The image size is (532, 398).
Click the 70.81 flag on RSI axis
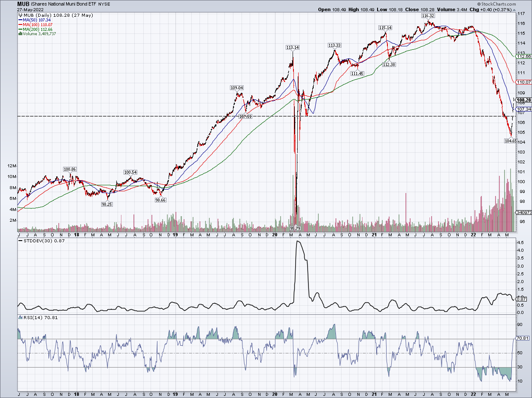click(522, 338)
